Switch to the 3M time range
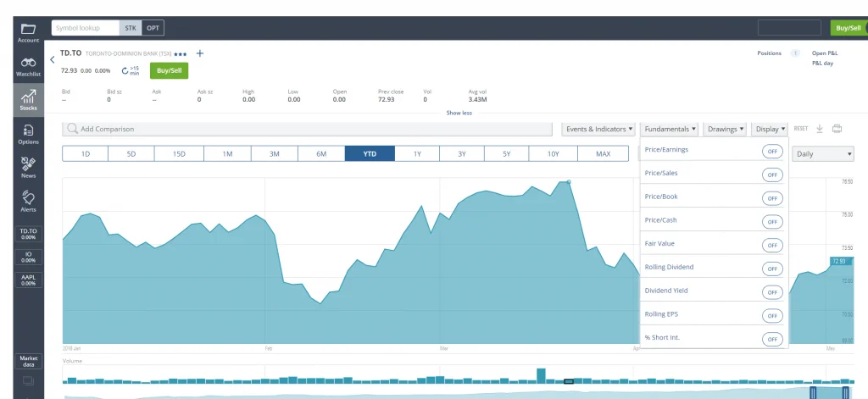This screenshot has height=399, width=868. (275, 154)
